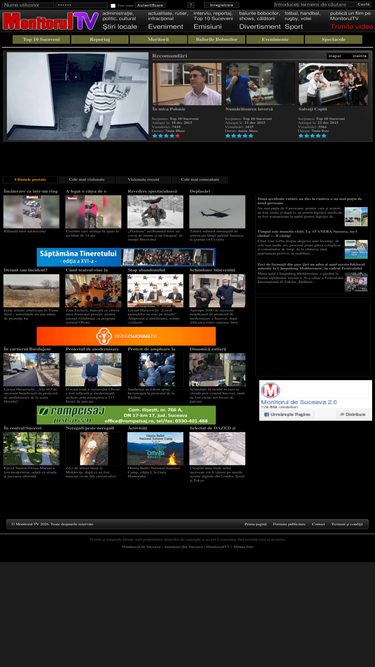Select the Reportaj category button

pyautogui.click(x=100, y=40)
